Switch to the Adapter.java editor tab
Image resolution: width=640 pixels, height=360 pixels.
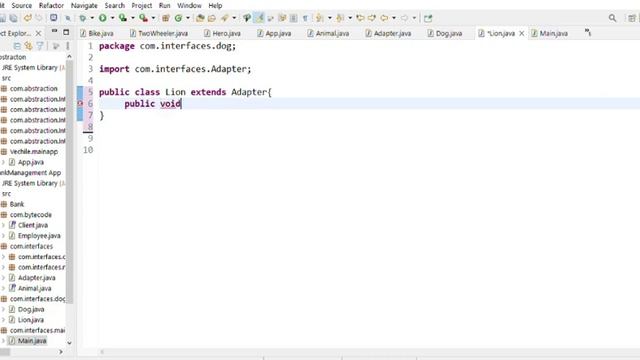(388, 33)
